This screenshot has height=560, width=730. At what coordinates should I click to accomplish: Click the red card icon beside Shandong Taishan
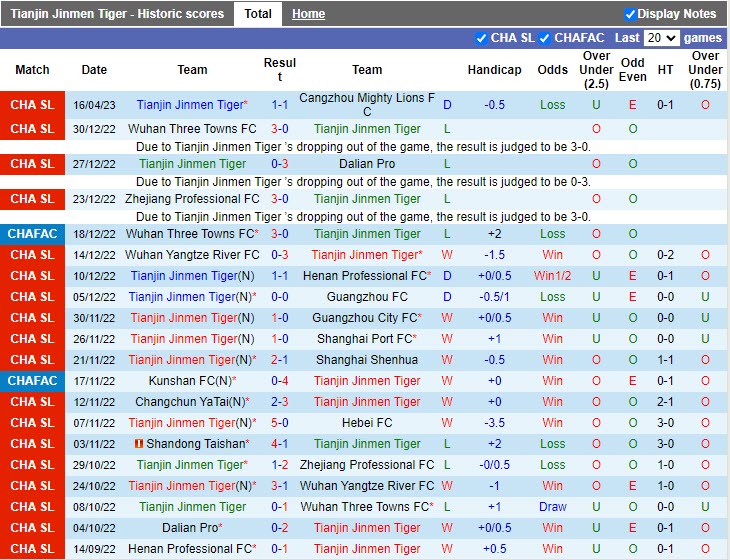click(x=139, y=444)
